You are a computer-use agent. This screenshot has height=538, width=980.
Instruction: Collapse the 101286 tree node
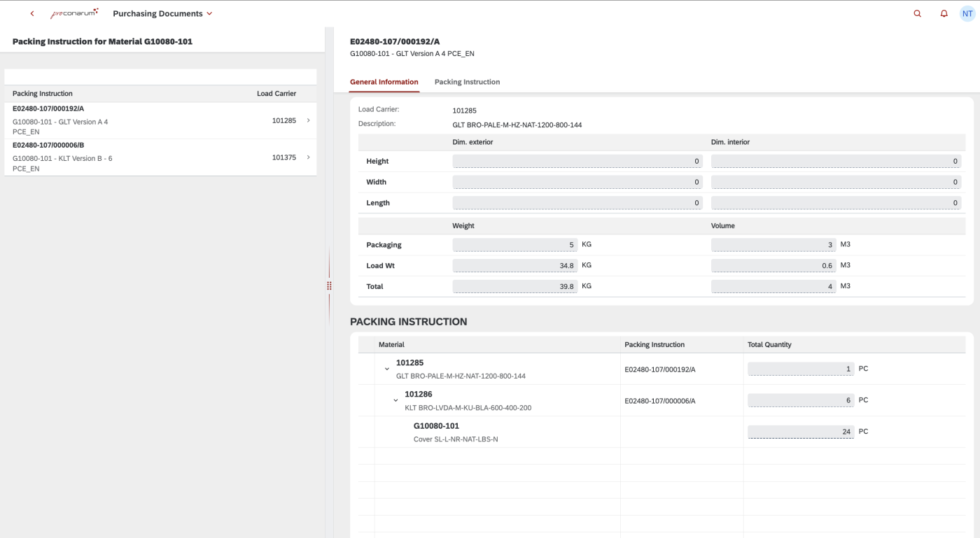395,401
